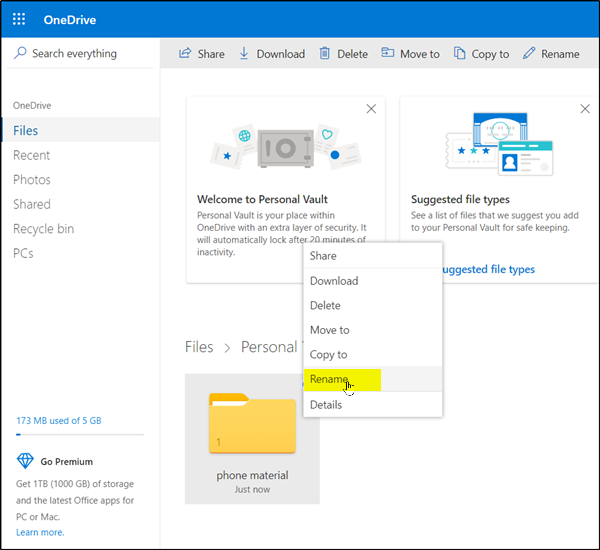
Task: Navigate to Files breadcrumb
Action: pos(199,347)
